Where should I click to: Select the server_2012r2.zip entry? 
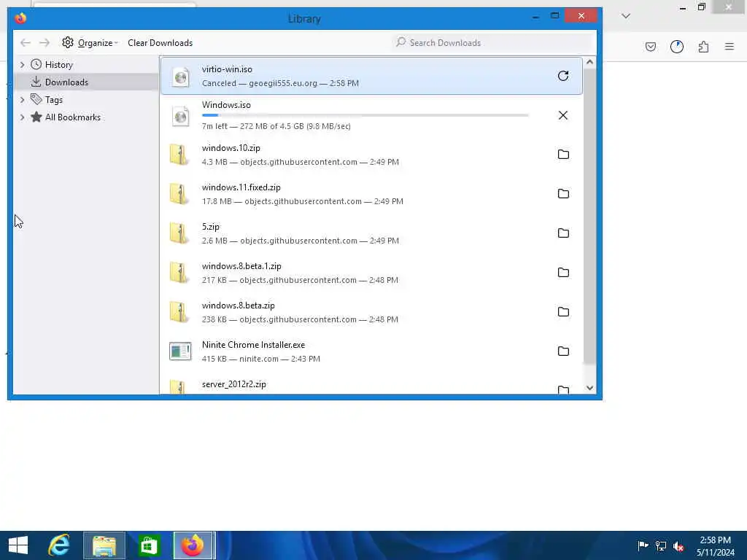click(x=371, y=386)
